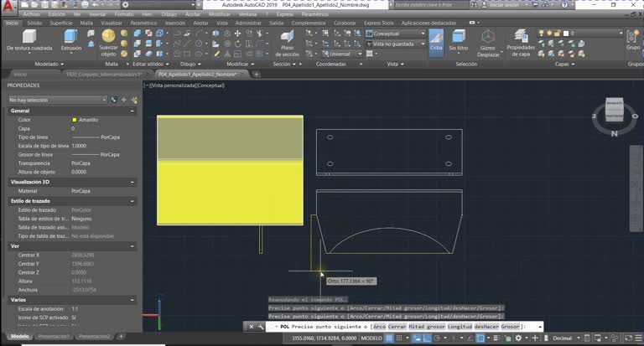Toggle snap mode in status bar
644x346 pixels.
point(399,338)
